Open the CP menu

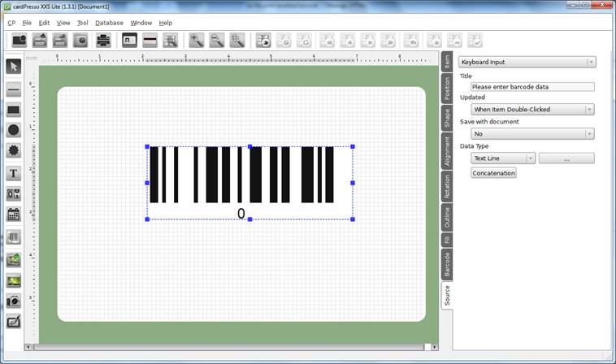[11, 23]
